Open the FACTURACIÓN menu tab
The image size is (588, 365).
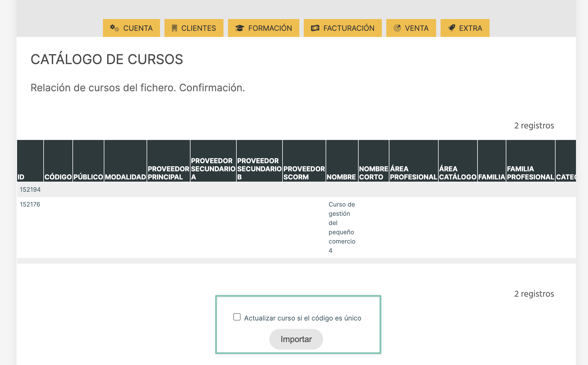click(343, 28)
